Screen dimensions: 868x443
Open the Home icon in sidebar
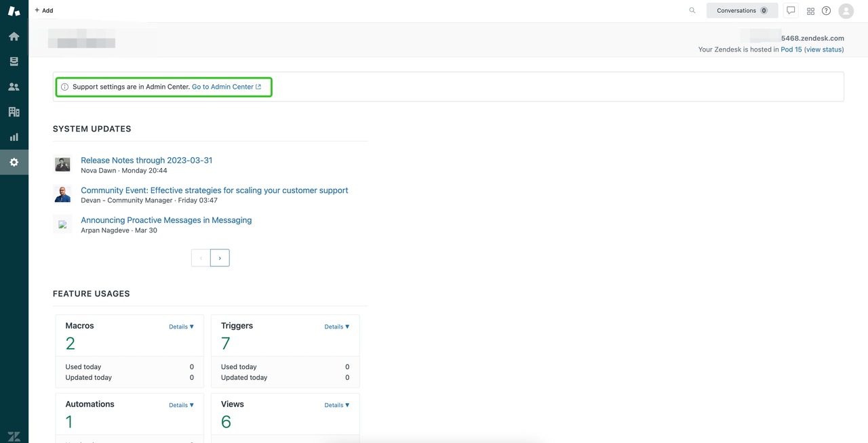click(14, 37)
